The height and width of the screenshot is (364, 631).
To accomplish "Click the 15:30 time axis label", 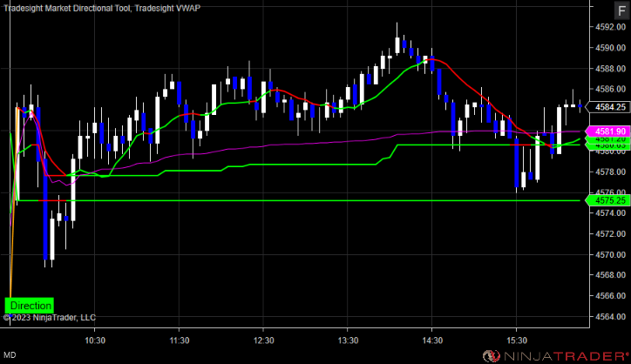I will coord(517,340).
